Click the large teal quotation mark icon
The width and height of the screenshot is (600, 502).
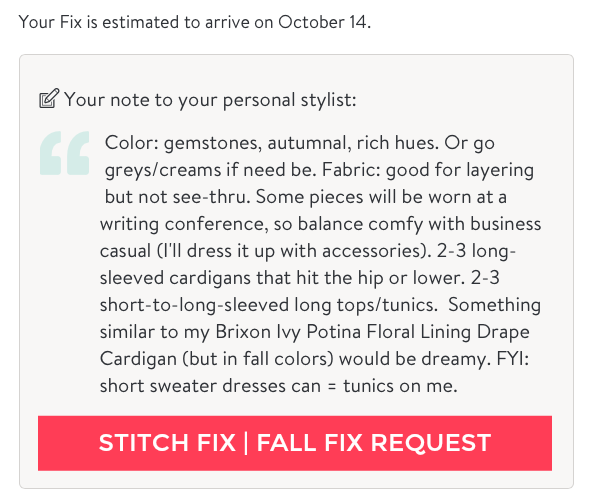[65, 153]
